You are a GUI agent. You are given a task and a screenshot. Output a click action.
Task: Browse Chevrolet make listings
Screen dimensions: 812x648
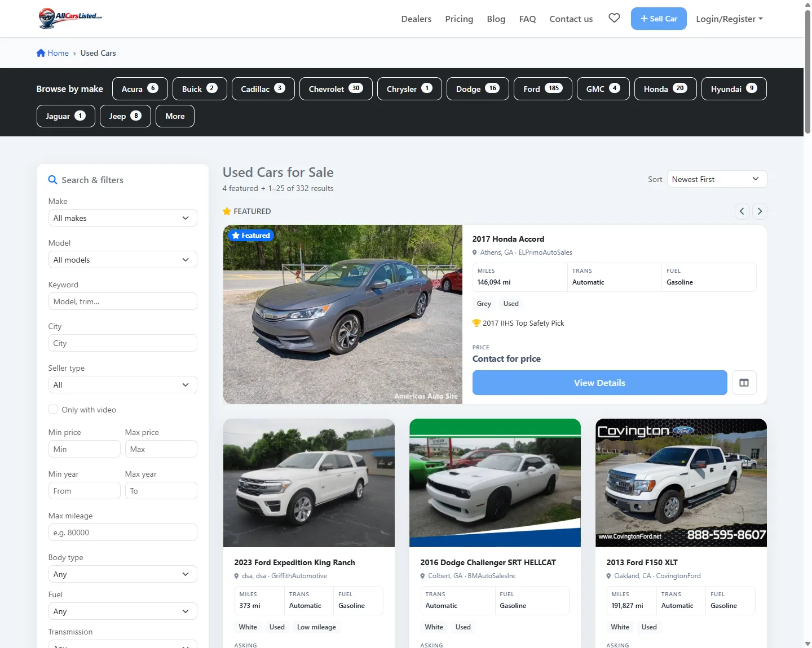[336, 88]
